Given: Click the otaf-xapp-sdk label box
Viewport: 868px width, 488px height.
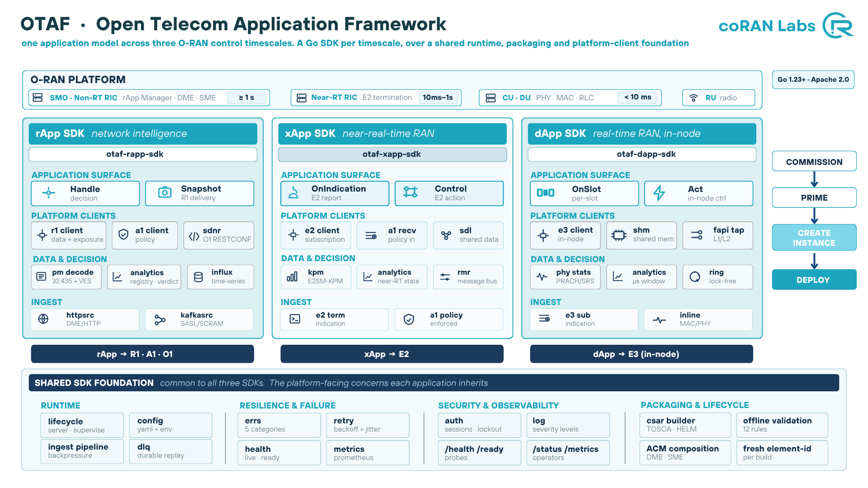Looking at the screenshot, I should (392, 155).
